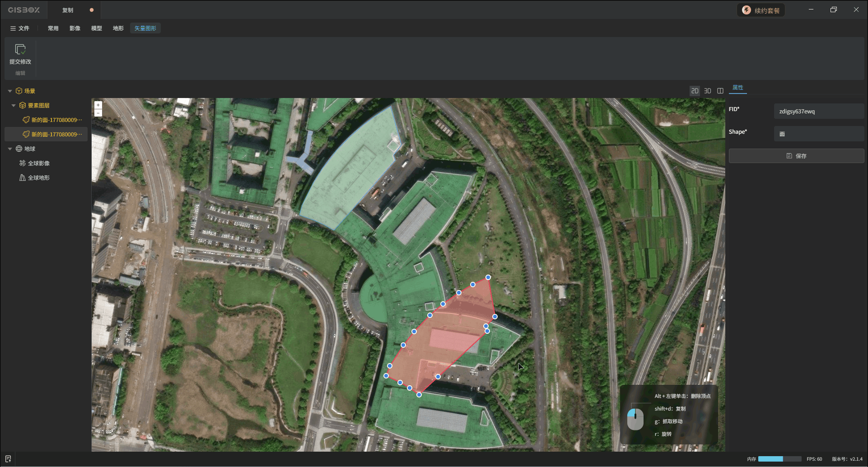Collapse the 场景 tree node
868x467 pixels.
[x=10, y=91]
